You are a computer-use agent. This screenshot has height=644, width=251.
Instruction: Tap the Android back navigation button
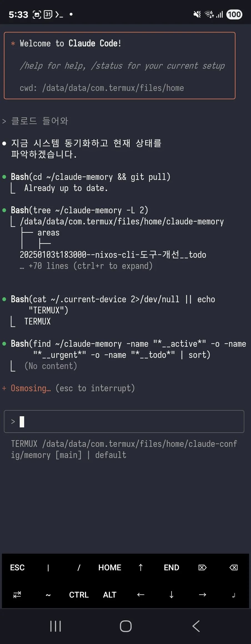tap(196, 626)
